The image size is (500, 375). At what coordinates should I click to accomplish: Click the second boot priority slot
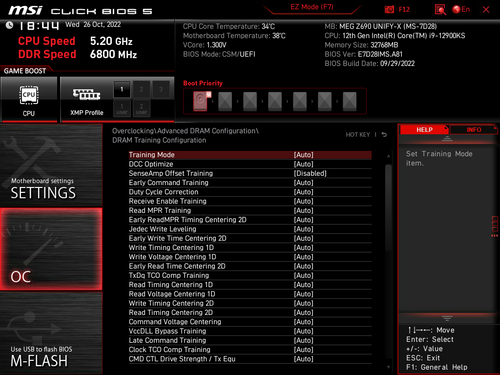pyautogui.click(x=225, y=101)
